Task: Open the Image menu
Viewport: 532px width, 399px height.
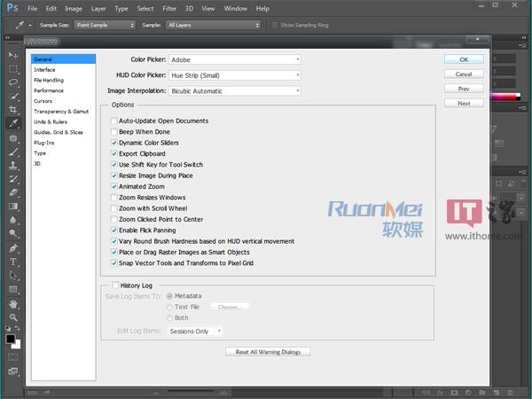Action: click(74, 9)
